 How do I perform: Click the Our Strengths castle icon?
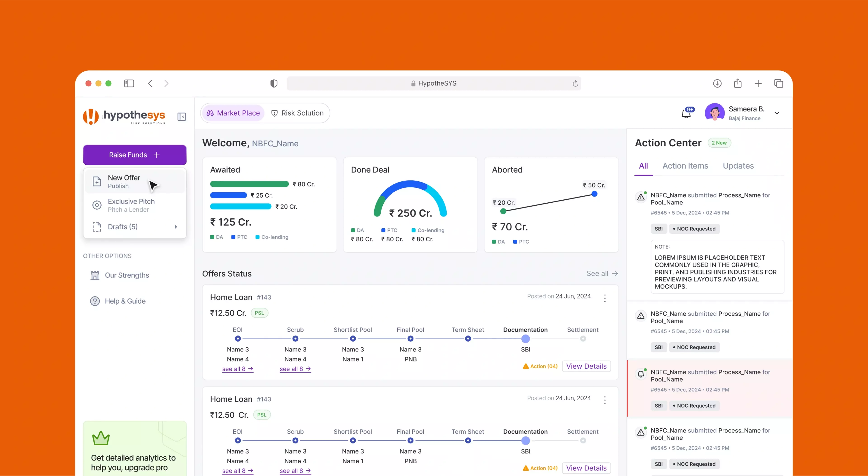pos(95,275)
